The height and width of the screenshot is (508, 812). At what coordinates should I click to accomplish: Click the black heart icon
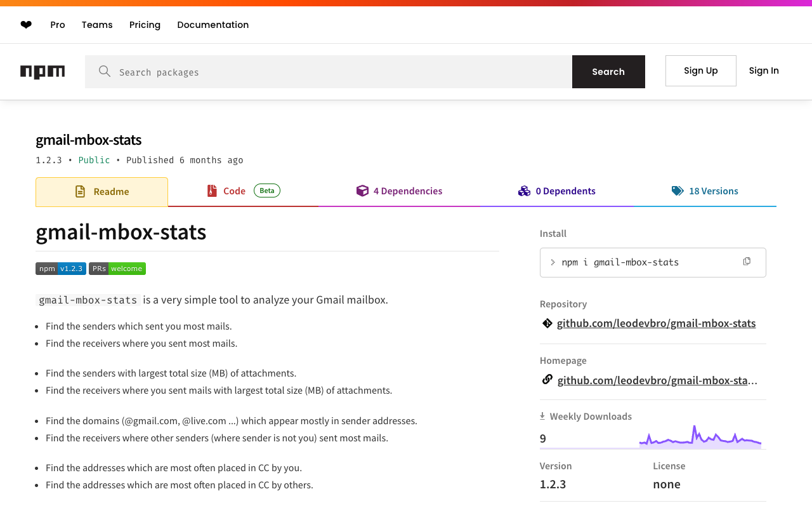pyautogui.click(x=26, y=25)
